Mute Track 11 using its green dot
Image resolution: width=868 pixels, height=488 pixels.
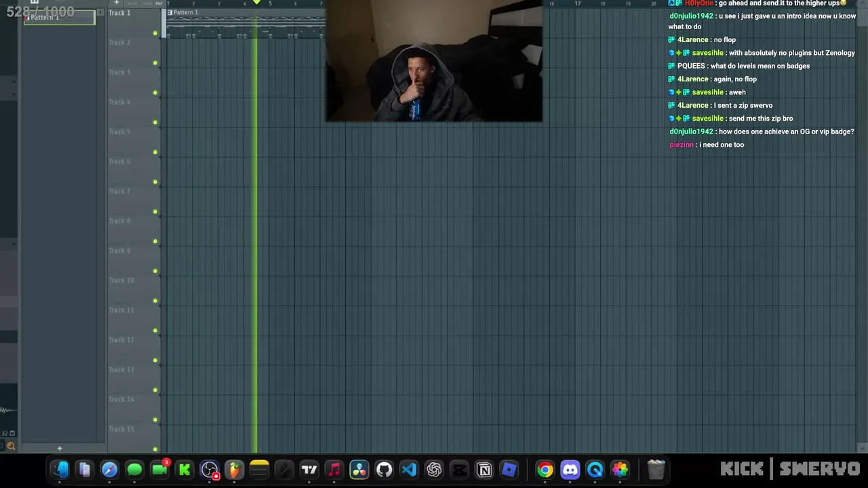[155, 331]
